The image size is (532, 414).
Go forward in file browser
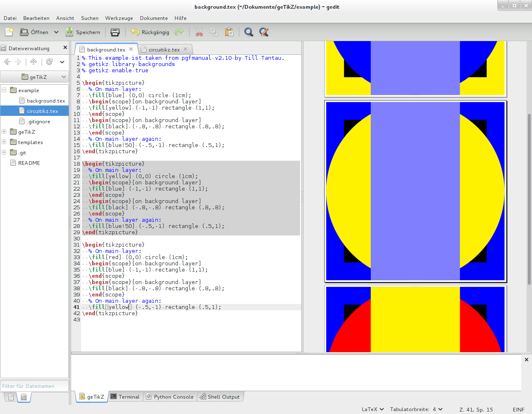coord(18,62)
